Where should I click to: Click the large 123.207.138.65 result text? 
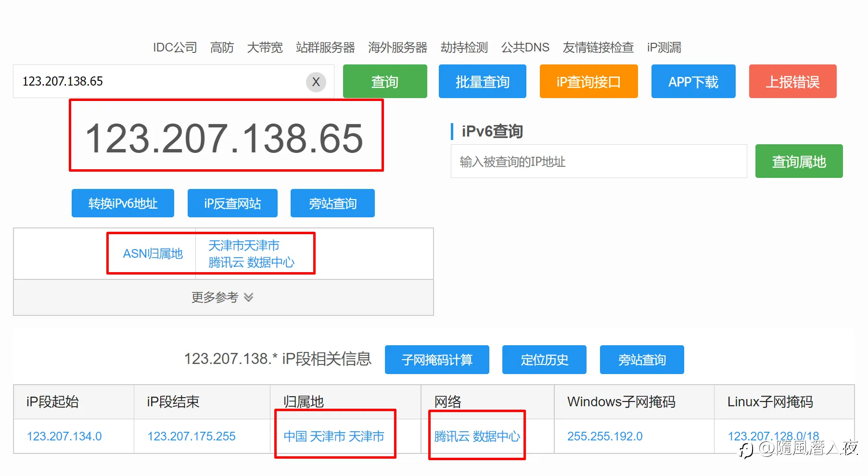coord(224,138)
